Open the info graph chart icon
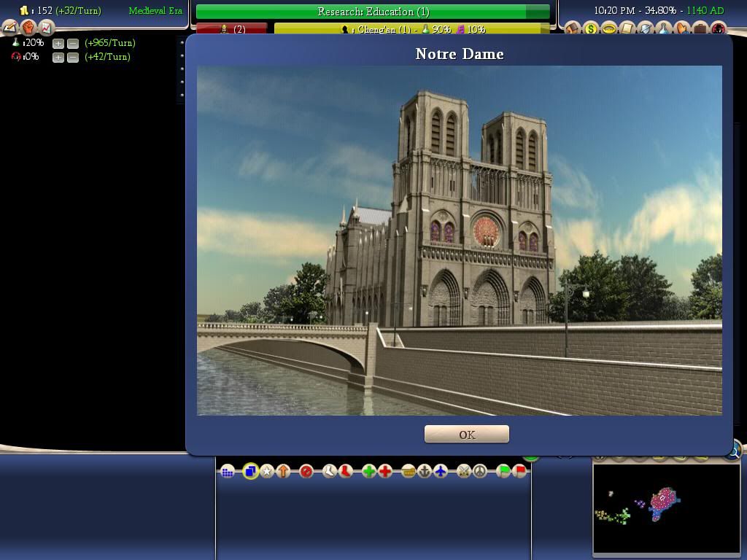The height and width of the screenshot is (560, 747). click(x=46, y=28)
